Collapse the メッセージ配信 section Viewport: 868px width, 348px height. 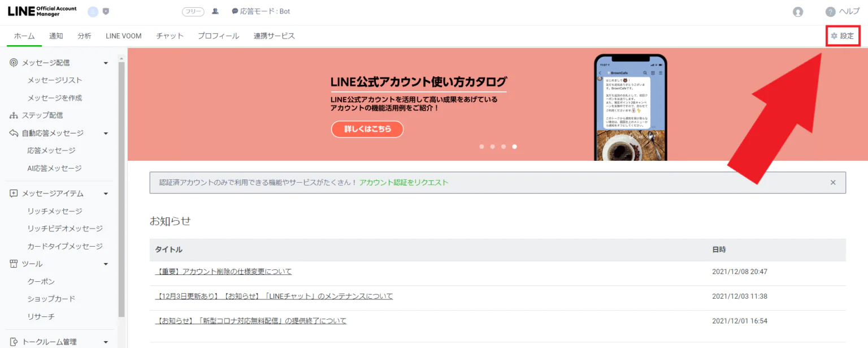tap(106, 63)
